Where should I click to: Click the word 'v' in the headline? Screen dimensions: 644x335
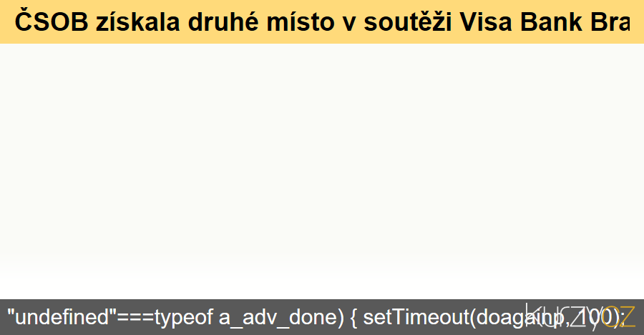349,24
